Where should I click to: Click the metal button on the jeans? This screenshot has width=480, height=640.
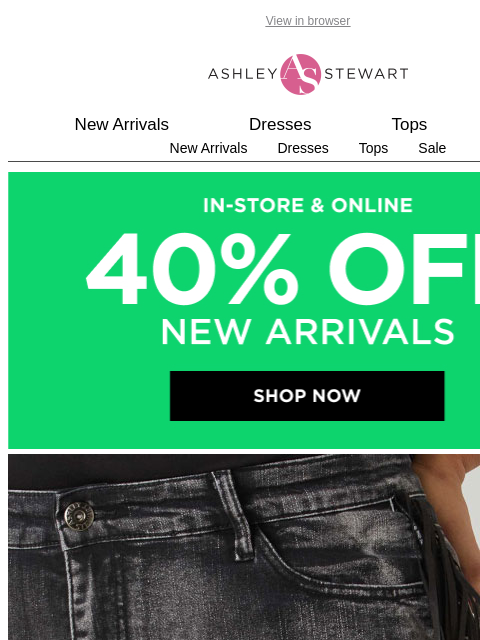coord(79,517)
